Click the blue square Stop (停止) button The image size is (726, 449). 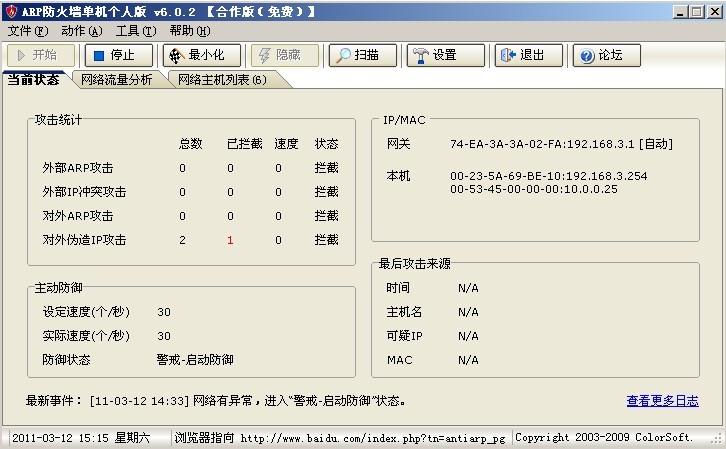click(x=119, y=56)
